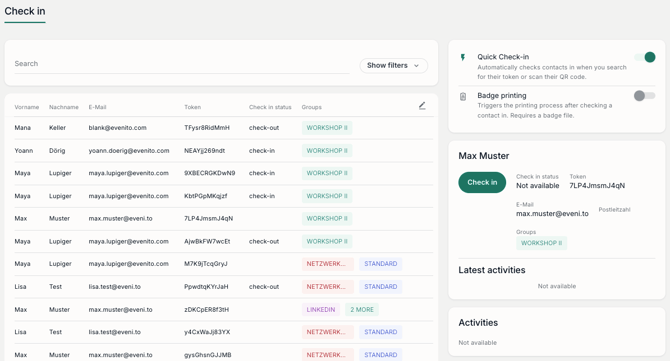Viewport: 670px width, 361px height.
Task: Open the Yoann Dörig row by first name
Action: click(24, 151)
